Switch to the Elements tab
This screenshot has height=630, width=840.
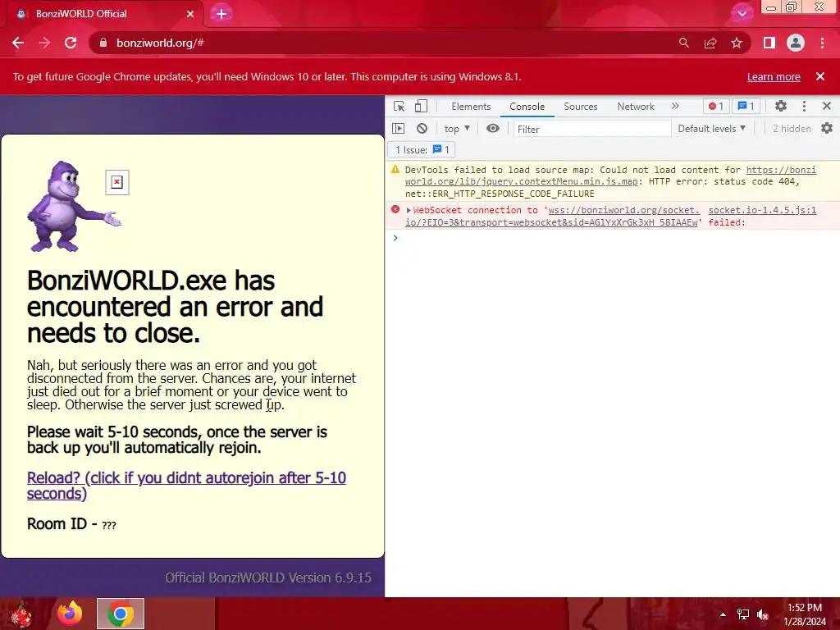point(471,107)
